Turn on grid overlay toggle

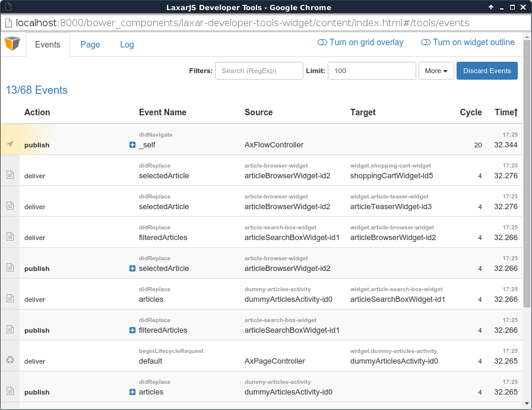click(x=360, y=42)
